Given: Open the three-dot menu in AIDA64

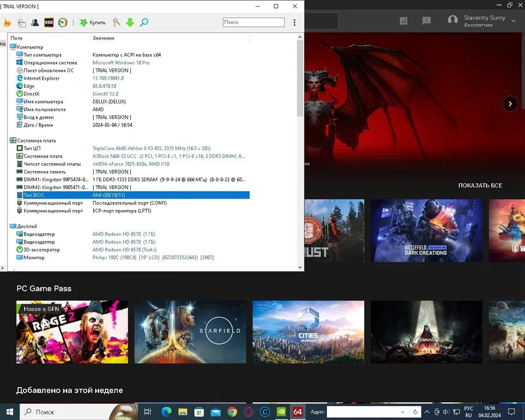Looking at the screenshot, I should pos(295,23).
